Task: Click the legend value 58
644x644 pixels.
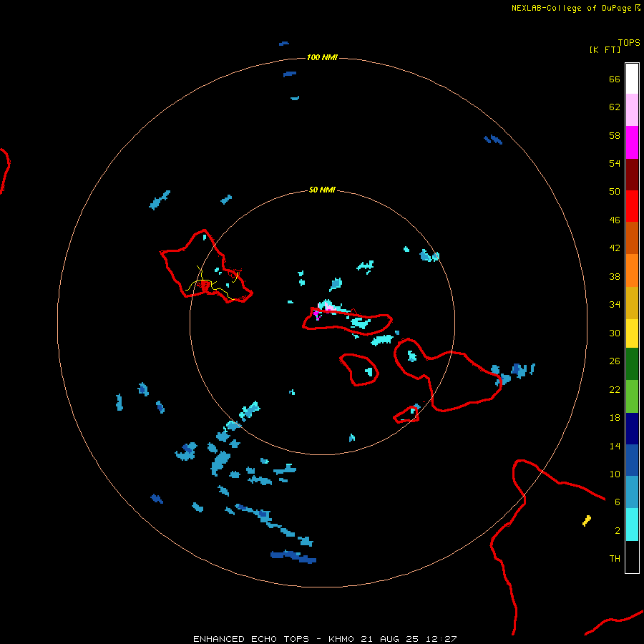Action: 615,135
